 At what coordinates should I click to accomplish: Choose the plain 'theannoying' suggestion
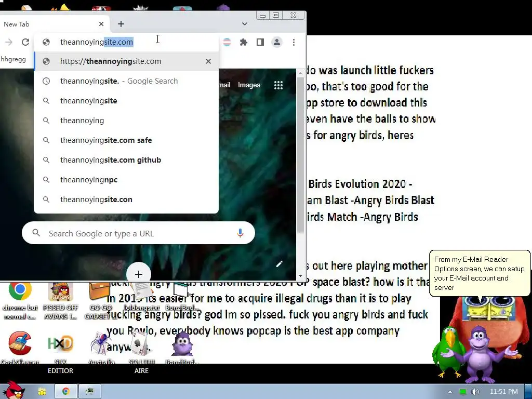(x=126, y=121)
